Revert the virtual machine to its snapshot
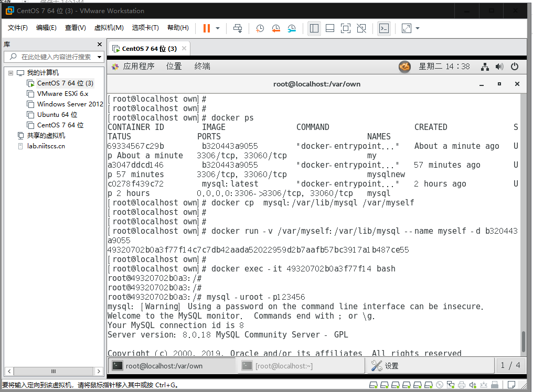 tap(275, 28)
